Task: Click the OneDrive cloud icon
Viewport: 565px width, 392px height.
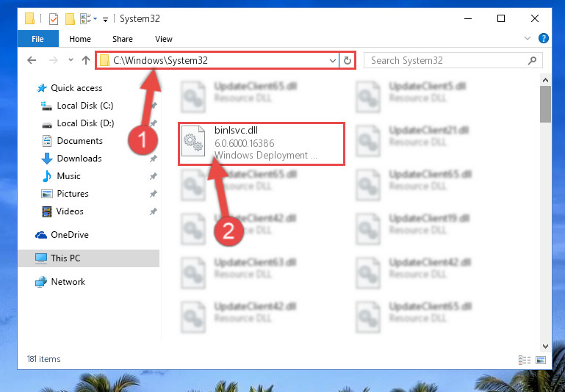Action: click(x=41, y=235)
